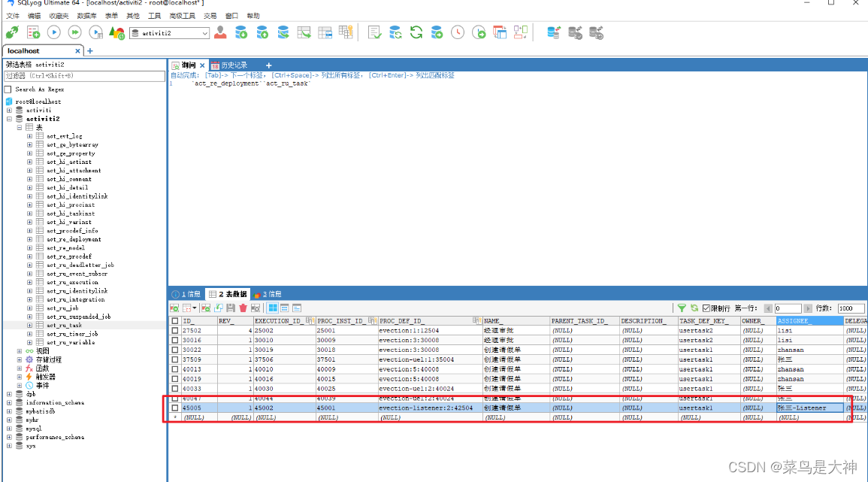Run all queries with double-arrow icon
The image size is (868, 482).
74,32
